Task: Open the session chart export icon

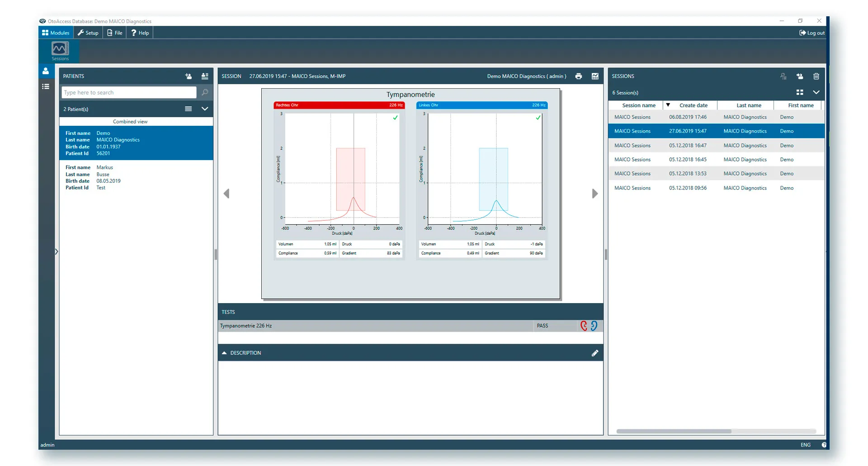Action: pos(595,76)
